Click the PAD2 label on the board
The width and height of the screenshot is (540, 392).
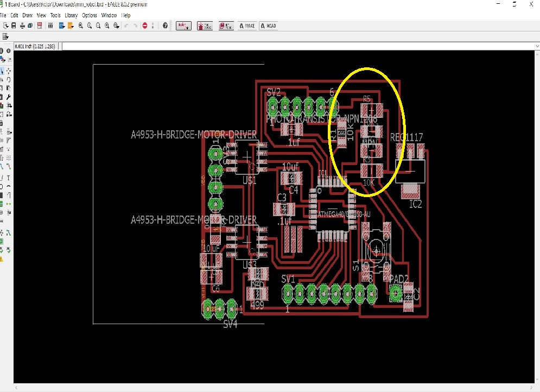(x=399, y=280)
